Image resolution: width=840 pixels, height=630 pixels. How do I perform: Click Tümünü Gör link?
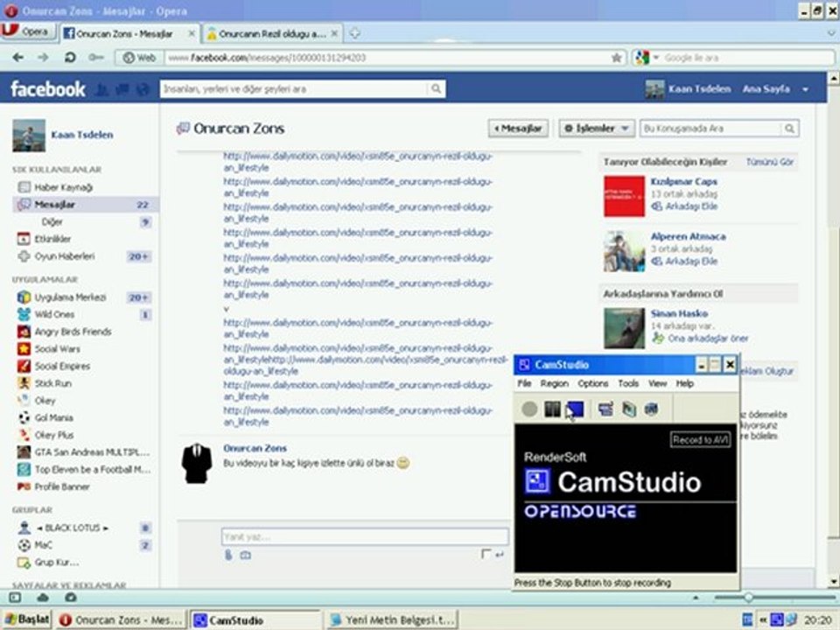click(770, 163)
